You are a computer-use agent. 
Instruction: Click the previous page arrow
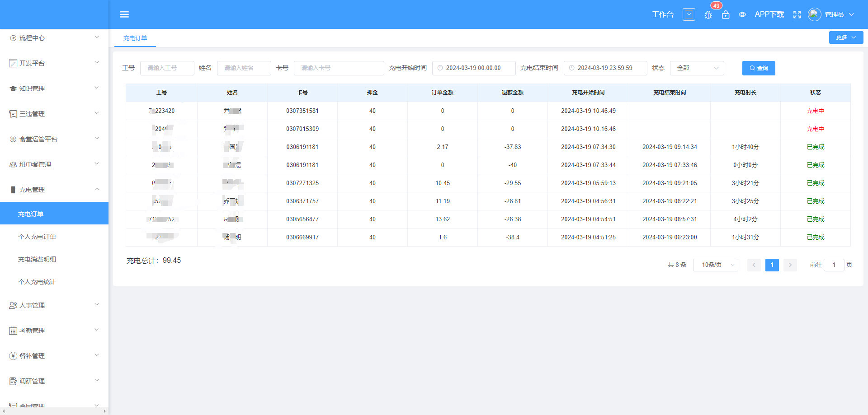click(754, 265)
